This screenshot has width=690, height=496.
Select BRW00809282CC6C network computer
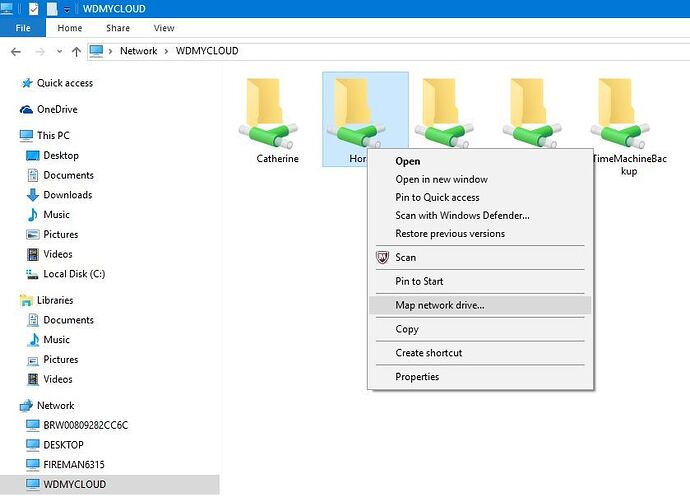[x=85, y=425]
